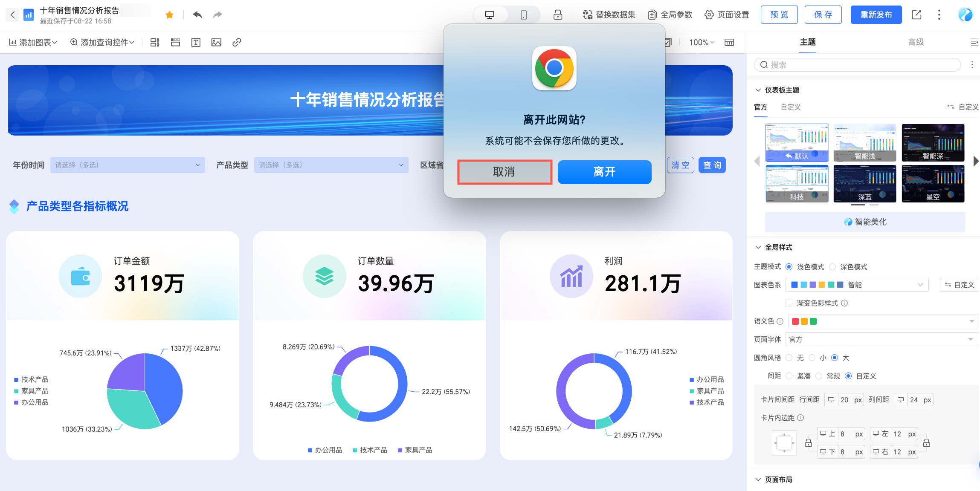This screenshot has width=980, height=491.
Task: Click the back arrow beside report title
Action: [x=13, y=15]
